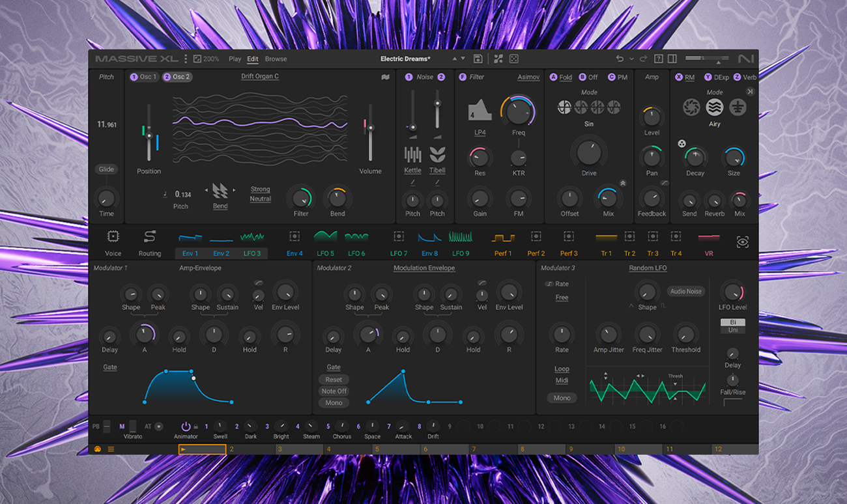
Task: Click the Loop option in Modulator 3
Action: [x=562, y=369]
